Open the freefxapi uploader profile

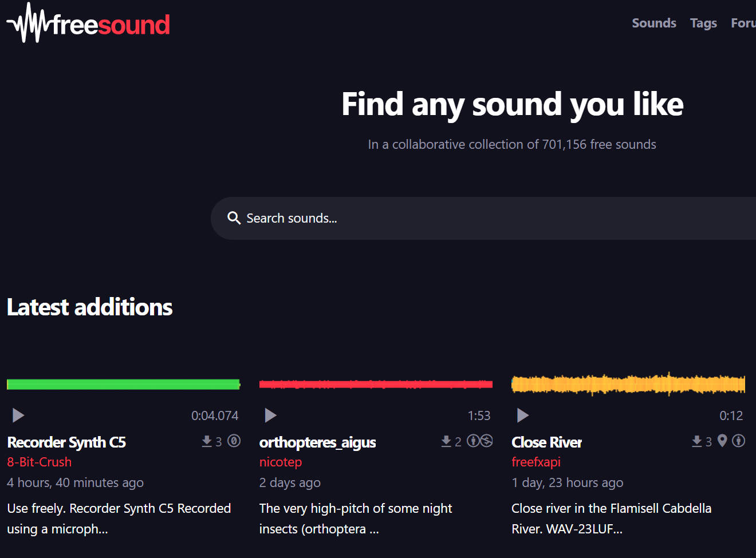(x=536, y=462)
